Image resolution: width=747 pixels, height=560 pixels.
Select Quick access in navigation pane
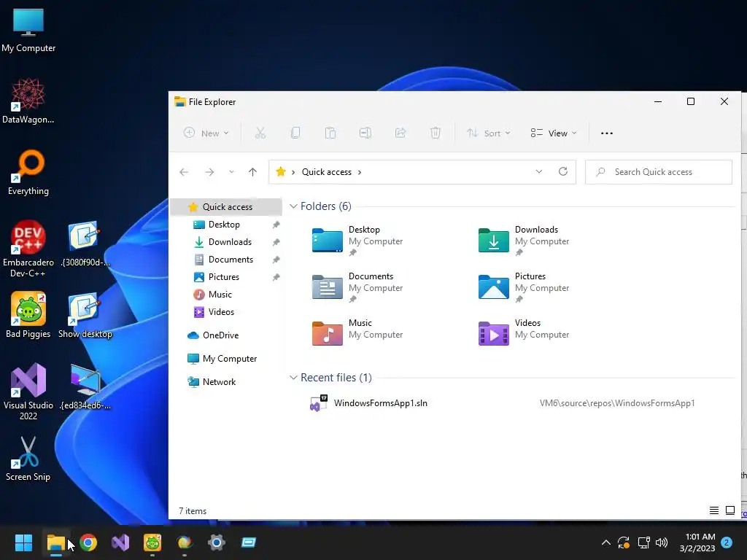click(x=226, y=206)
